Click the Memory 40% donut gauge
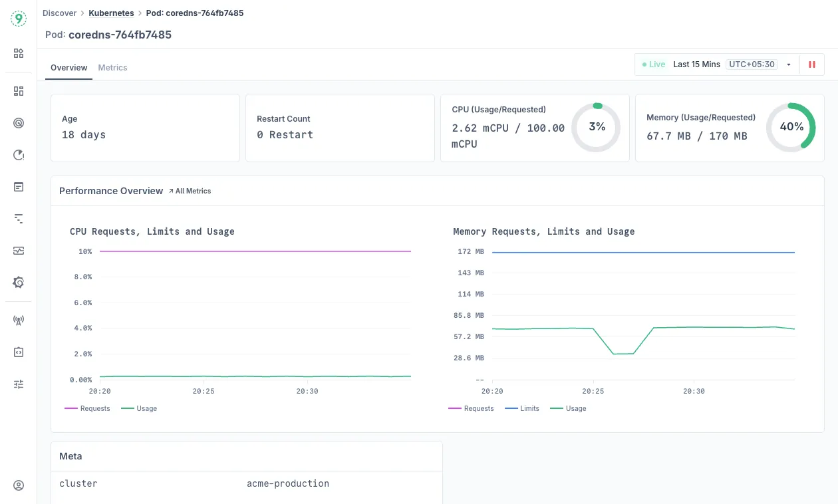The height and width of the screenshot is (504, 838). pos(791,127)
